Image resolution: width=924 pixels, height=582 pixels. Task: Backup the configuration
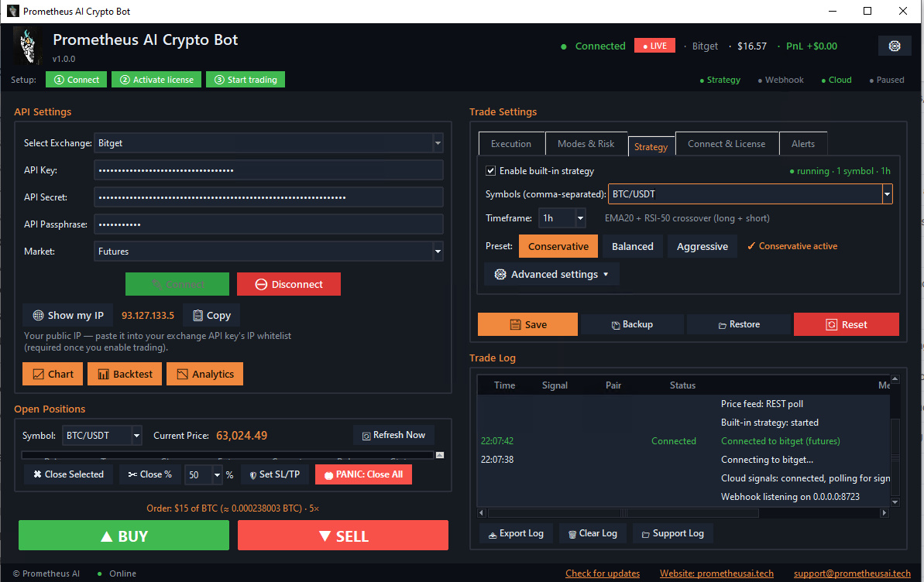pyautogui.click(x=632, y=324)
